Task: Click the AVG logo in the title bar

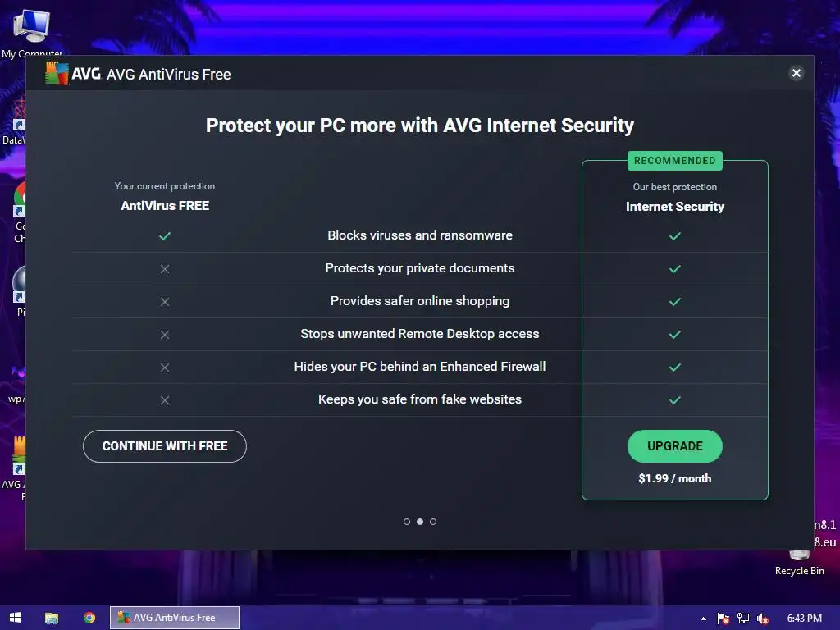Action: coord(73,74)
